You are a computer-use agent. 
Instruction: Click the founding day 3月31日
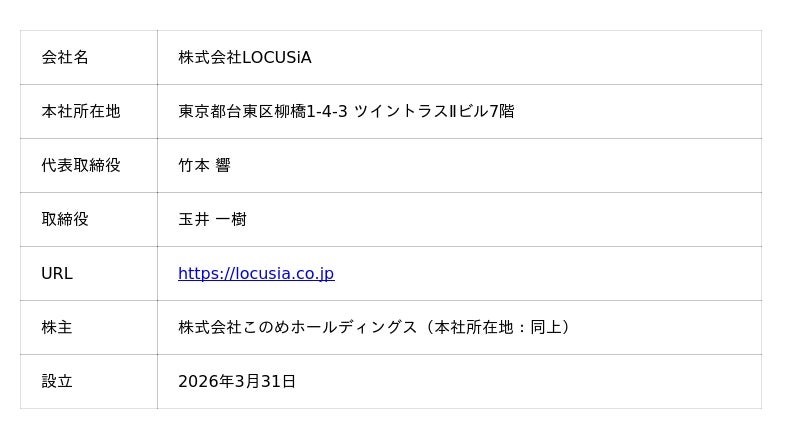(x=266, y=381)
